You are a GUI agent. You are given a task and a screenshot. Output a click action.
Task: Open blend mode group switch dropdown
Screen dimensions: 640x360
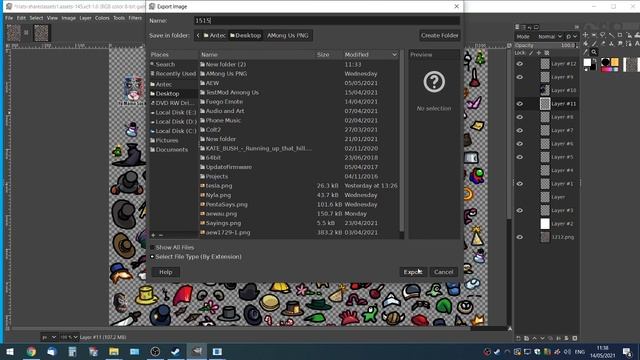pyautogui.click(x=571, y=36)
